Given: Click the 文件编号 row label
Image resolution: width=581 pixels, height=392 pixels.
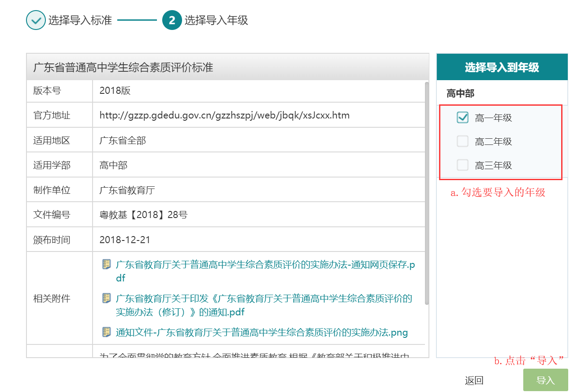Looking at the screenshot, I should click(52, 215).
